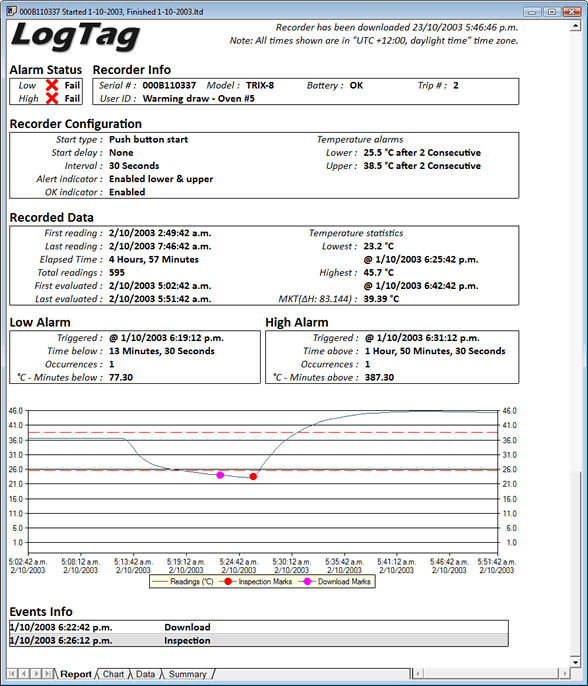The height and width of the screenshot is (686, 588).
Task: Select the Inspection event row
Action: 259,640
